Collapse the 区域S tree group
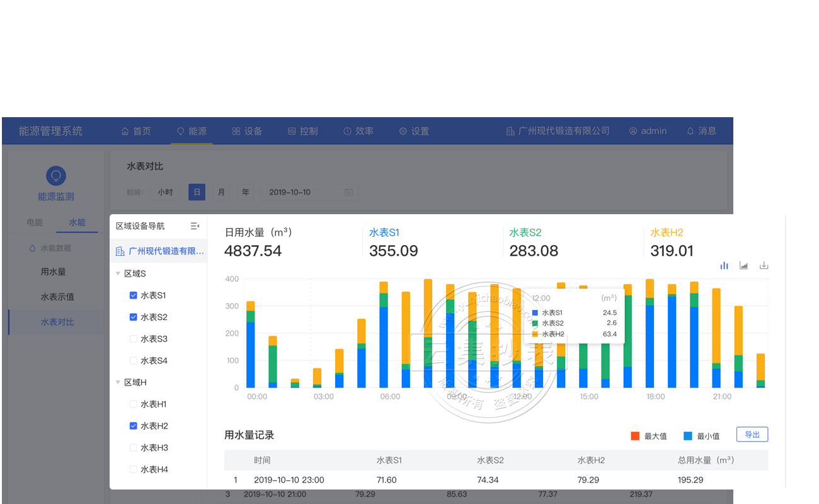819x504 pixels. pyautogui.click(x=118, y=274)
